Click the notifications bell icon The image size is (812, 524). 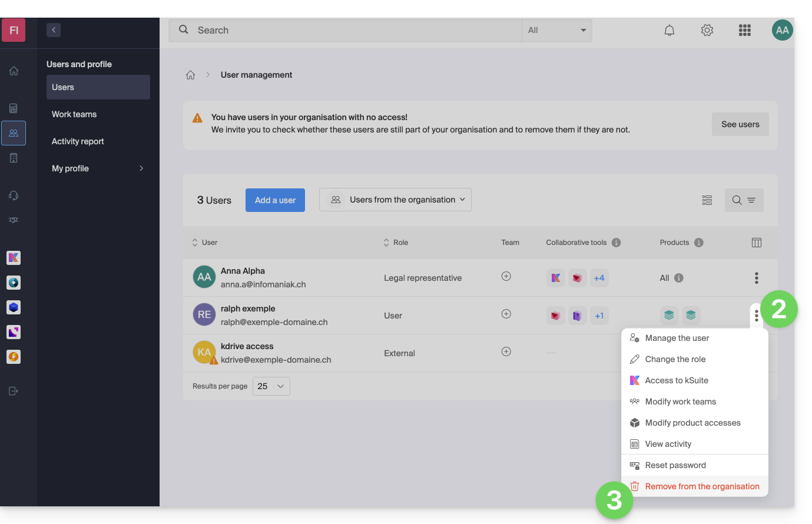tap(670, 30)
